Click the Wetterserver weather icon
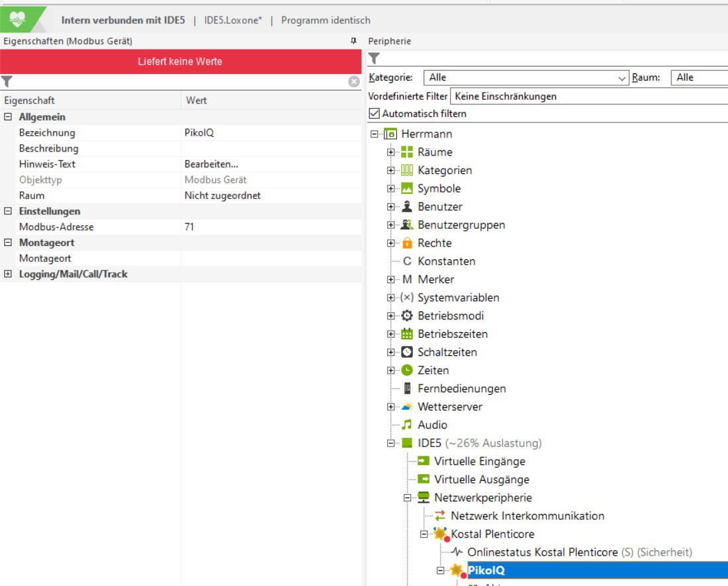The height and width of the screenshot is (586, 728). coord(407,407)
